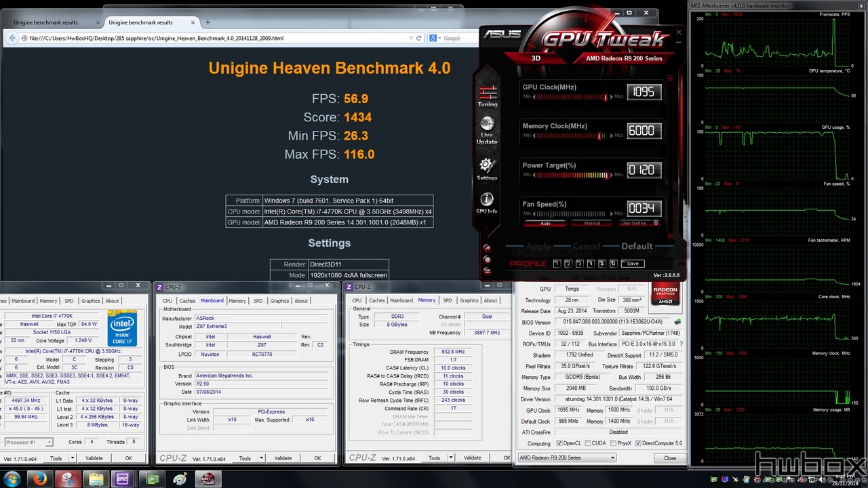Switch to CPU-Z via taskbar icon

(x=123, y=479)
